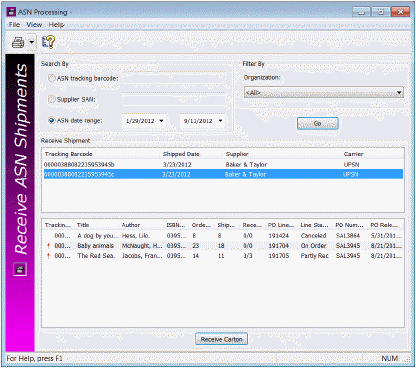Viewport: 416px width, 368px height.
Task: Click the ASN Processing window title icon
Action: pos(11,12)
